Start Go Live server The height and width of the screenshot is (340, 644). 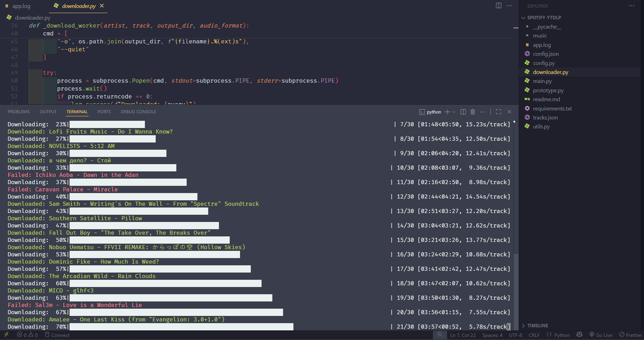(599, 335)
